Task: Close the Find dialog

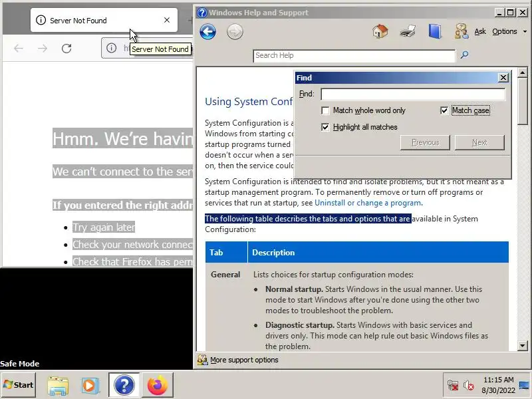Action: pyautogui.click(x=503, y=78)
